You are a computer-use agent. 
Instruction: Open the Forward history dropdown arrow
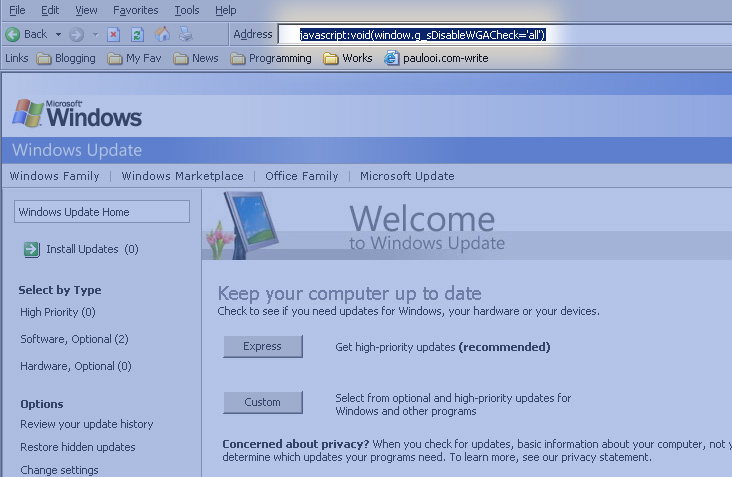95,34
